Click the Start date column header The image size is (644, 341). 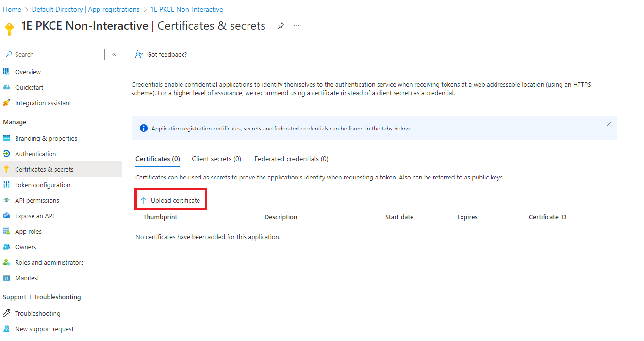[x=399, y=217]
